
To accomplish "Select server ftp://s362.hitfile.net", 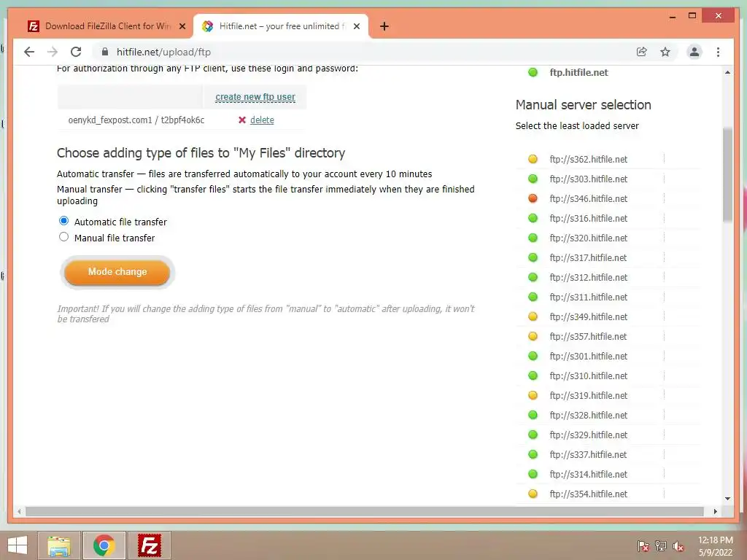I will pos(589,159).
